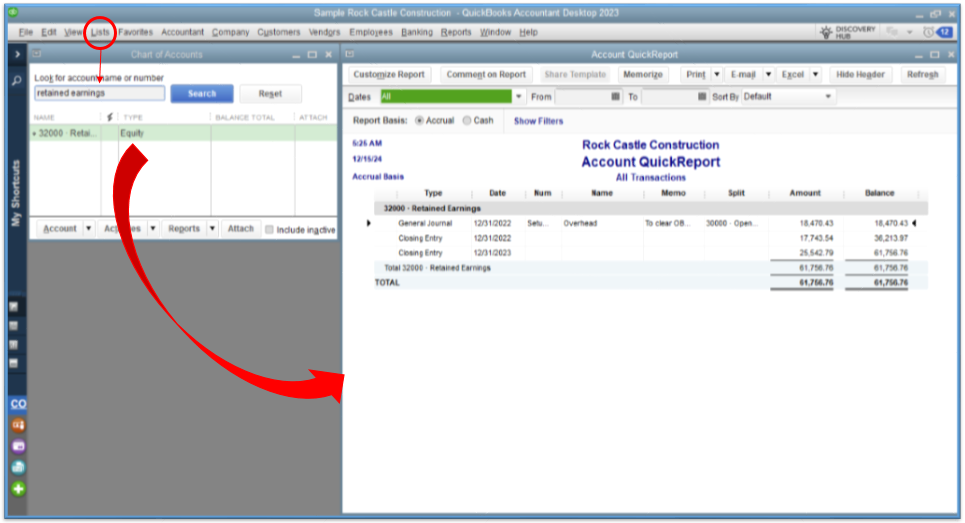The height and width of the screenshot is (523, 965).
Task: Click the Hide Header button
Action: click(860, 74)
